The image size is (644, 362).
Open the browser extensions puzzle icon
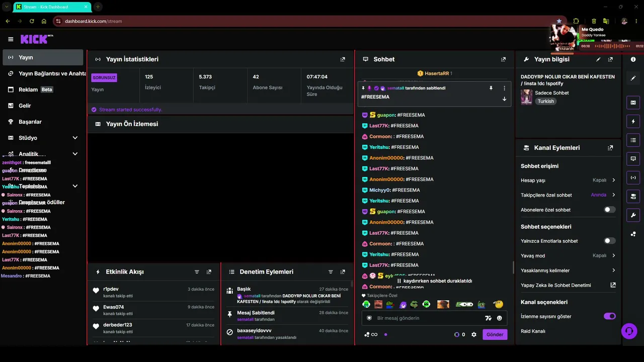coord(576,21)
